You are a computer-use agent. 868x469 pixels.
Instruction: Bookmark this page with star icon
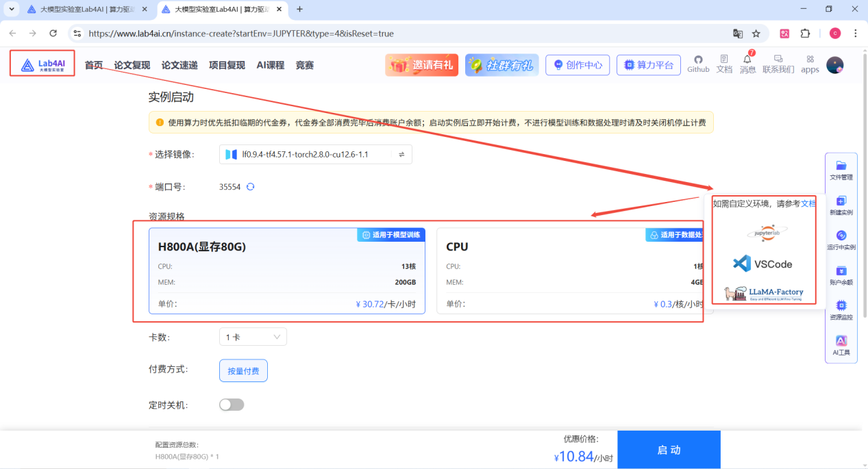[x=756, y=33]
